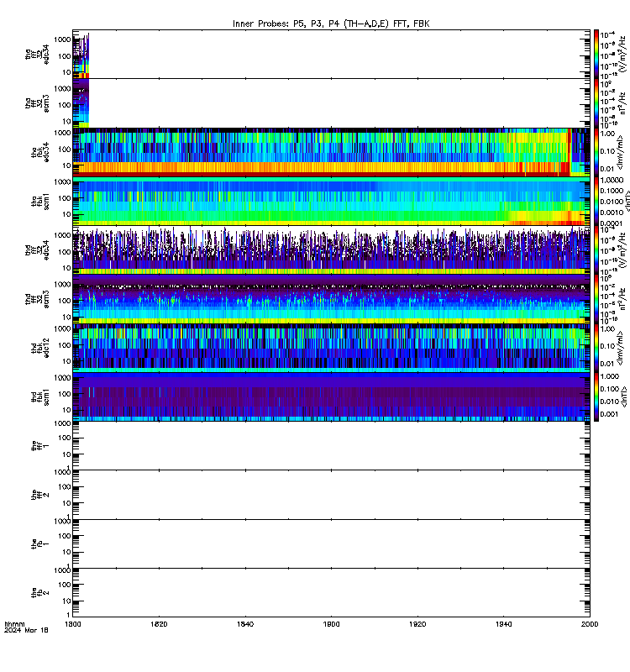Select the 'thd fff 32 edc34' panel label
The image size is (630, 672).
(x=37, y=249)
